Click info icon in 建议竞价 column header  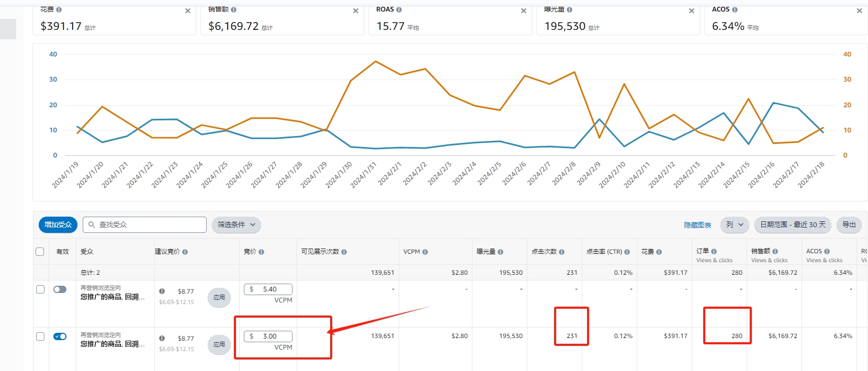185,252
